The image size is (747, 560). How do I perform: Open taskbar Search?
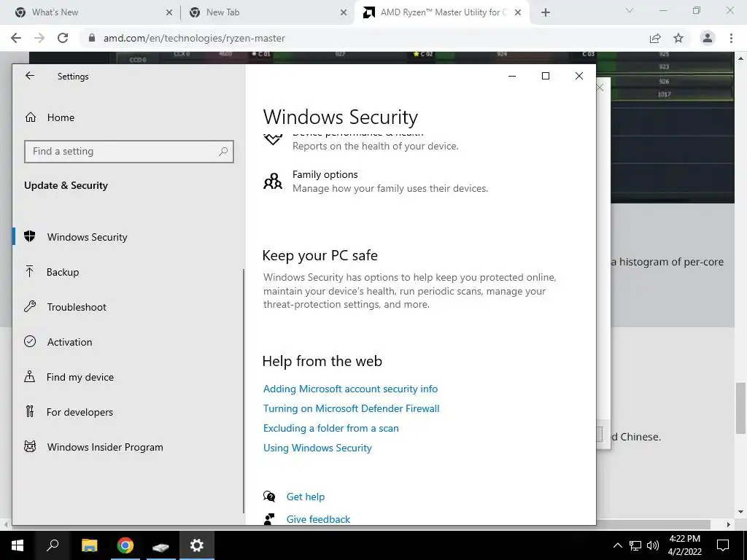tap(53, 545)
